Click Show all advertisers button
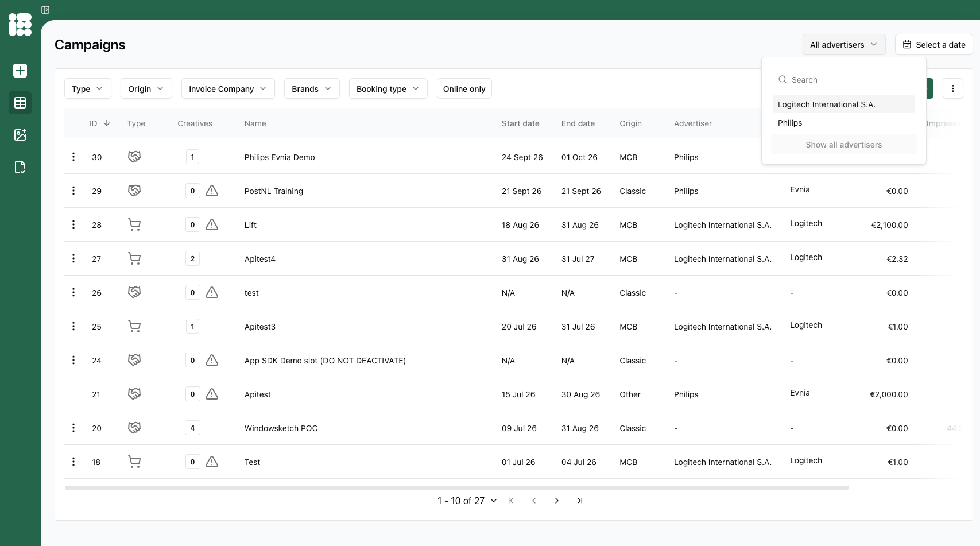980x546 pixels. pyautogui.click(x=843, y=145)
